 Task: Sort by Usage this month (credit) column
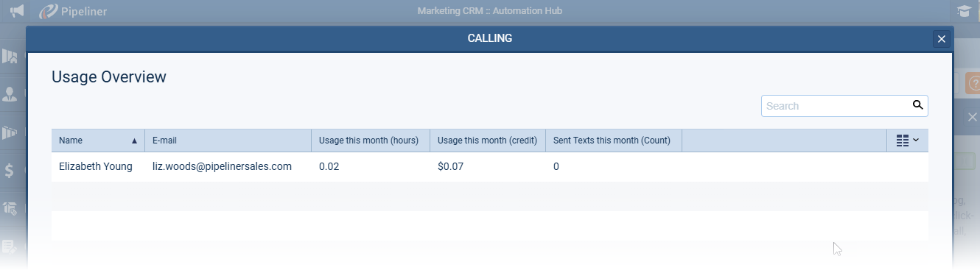pyautogui.click(x=488, y=141)
